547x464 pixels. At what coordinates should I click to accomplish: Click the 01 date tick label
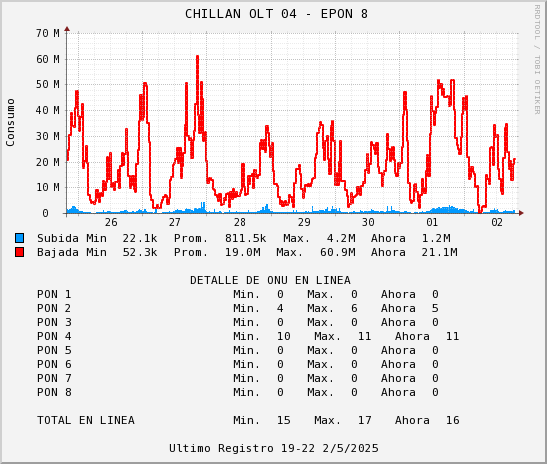(432, 222)
